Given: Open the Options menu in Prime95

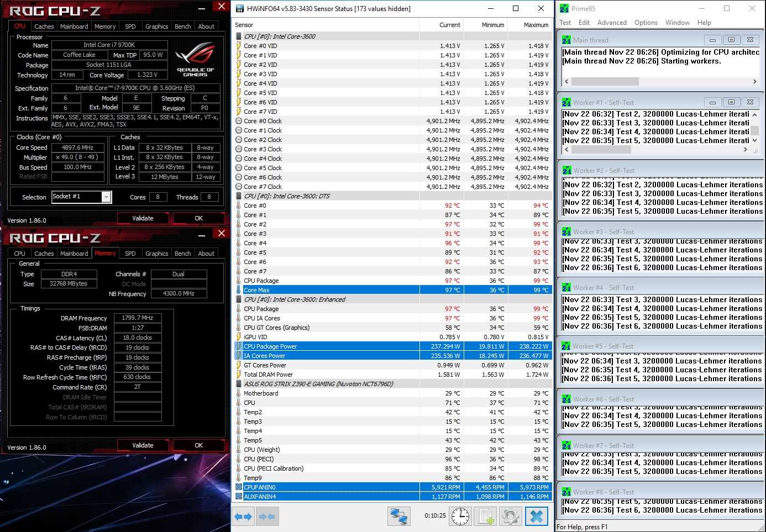Looking at the screenshot, I should [x=646, y=23].
